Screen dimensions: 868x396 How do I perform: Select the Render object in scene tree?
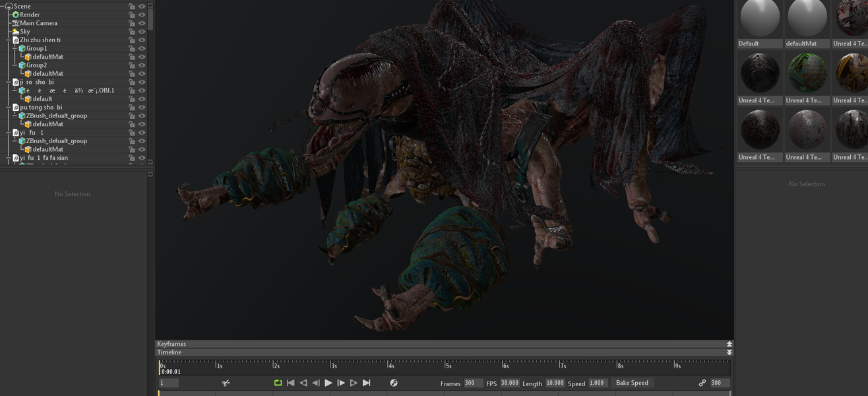point(29,15)
